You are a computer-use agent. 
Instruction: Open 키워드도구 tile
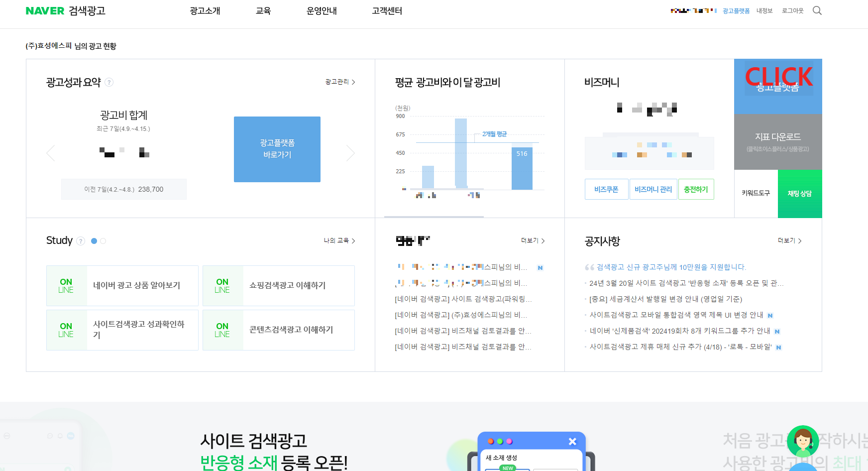(x=756, y=194)
